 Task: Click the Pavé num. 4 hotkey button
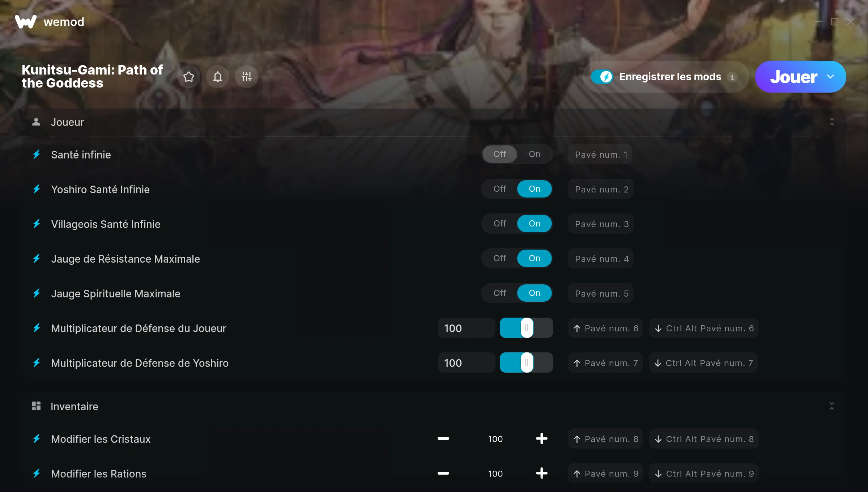tap(601, 258)
